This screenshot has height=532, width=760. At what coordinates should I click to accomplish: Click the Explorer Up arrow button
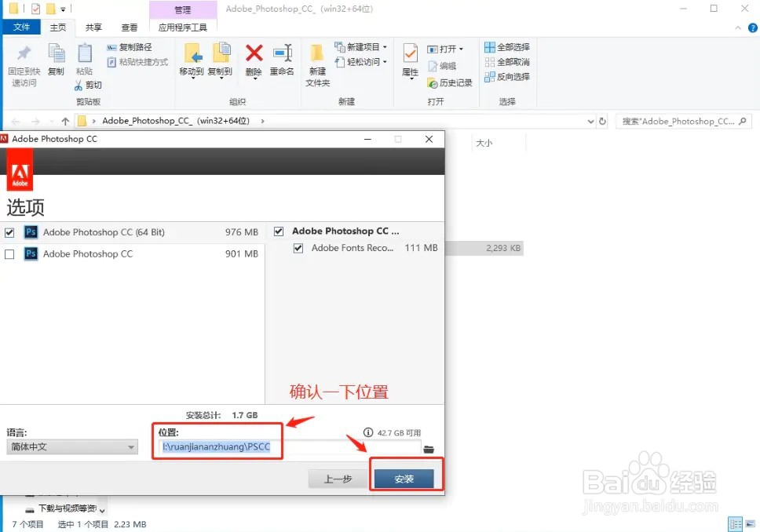(x=65, y=121)
